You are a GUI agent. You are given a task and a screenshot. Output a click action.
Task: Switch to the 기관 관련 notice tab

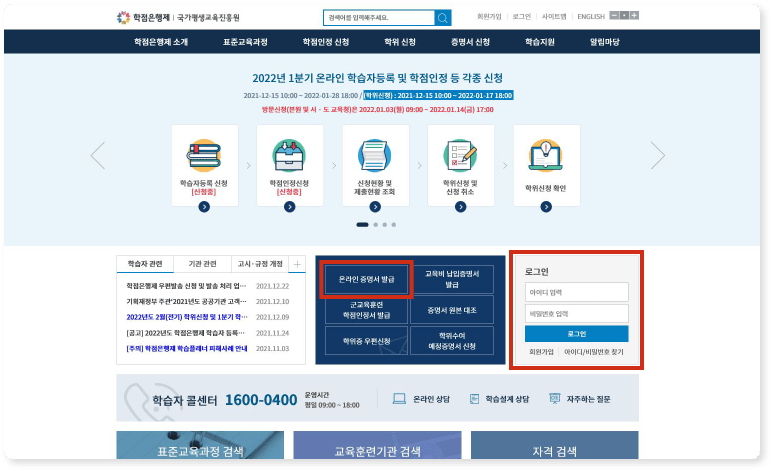pyautogui.click(x=202, y=264)
